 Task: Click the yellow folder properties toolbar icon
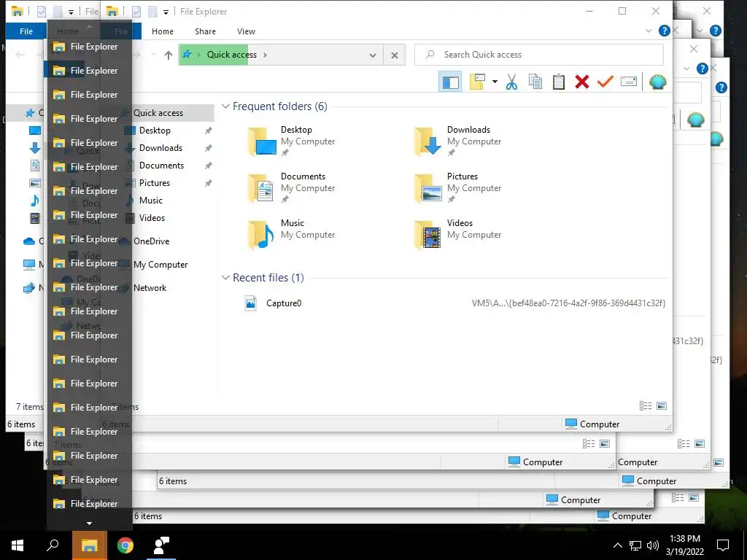pyautogui.click(x=477, y=82)
